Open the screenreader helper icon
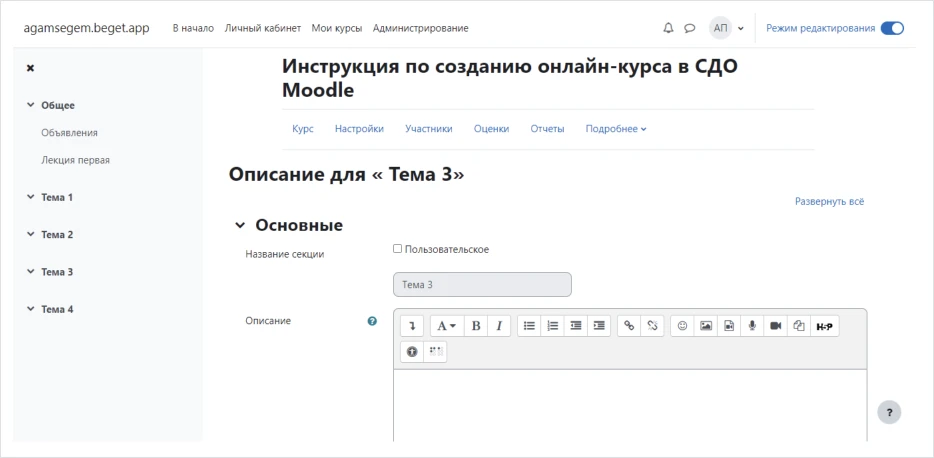 (x=435, y=352)
